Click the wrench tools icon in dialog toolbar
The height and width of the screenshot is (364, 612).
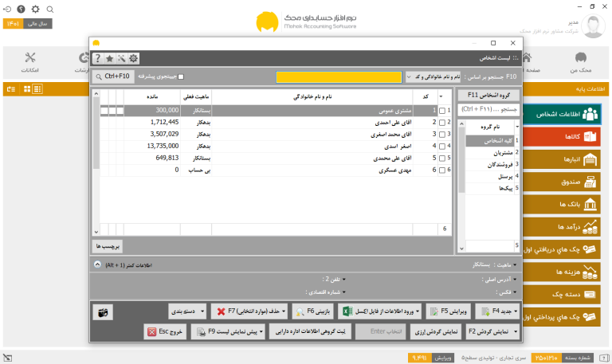pyautogui.click(x=122, y=58)
